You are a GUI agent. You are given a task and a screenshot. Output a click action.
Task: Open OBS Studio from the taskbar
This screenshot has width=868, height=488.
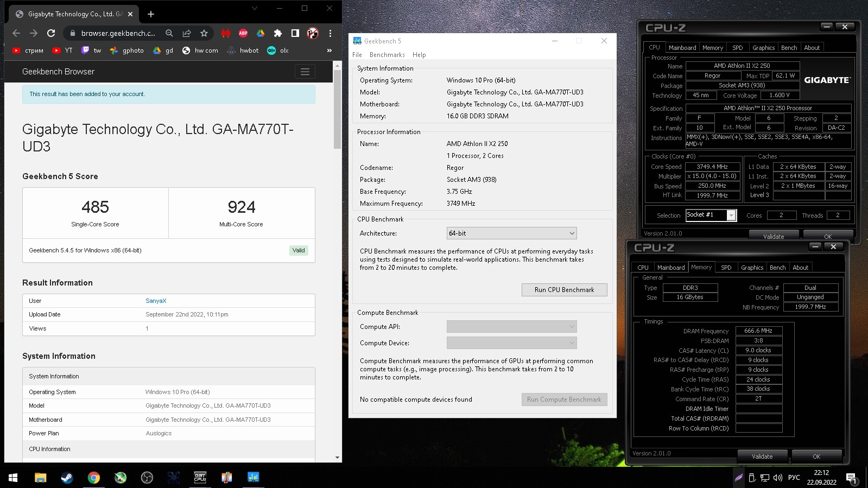[147, 478]
